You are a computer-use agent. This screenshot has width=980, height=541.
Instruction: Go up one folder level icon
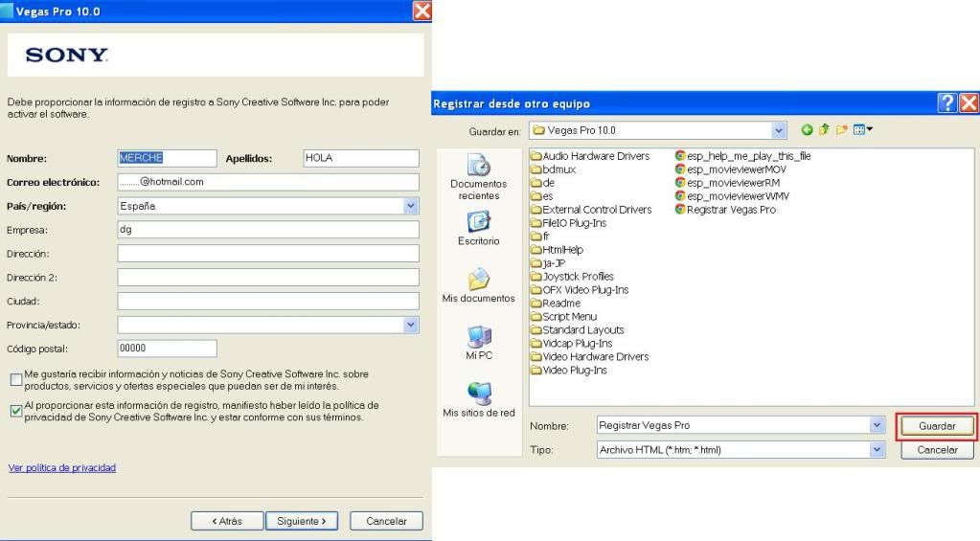[x=824, y=130]
